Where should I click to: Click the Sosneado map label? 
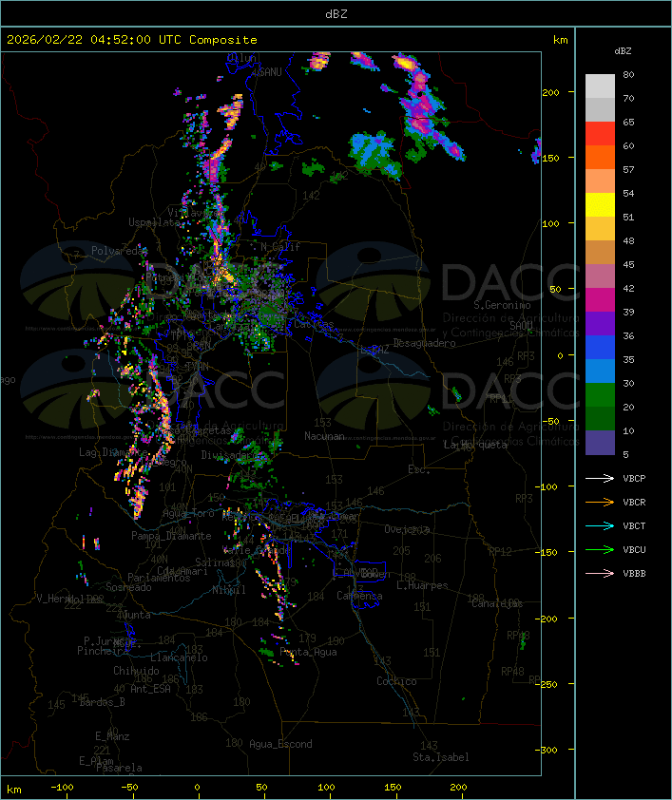[128, 587]
